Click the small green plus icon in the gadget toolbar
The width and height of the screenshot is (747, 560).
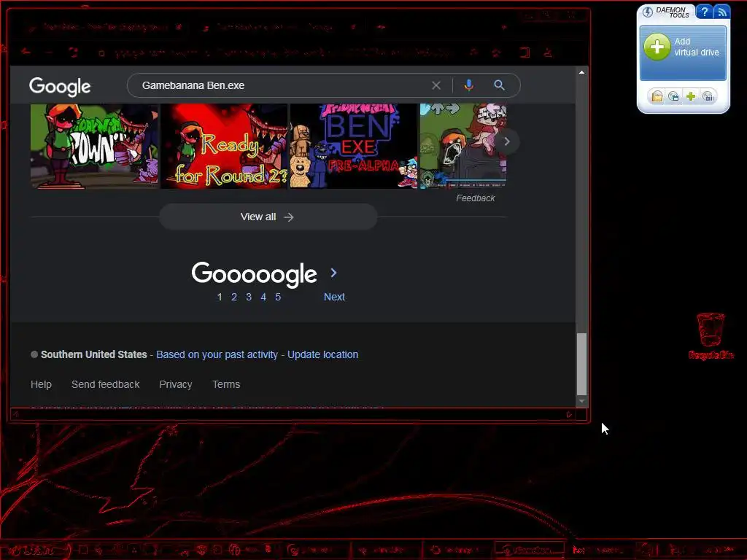(691, 96)
